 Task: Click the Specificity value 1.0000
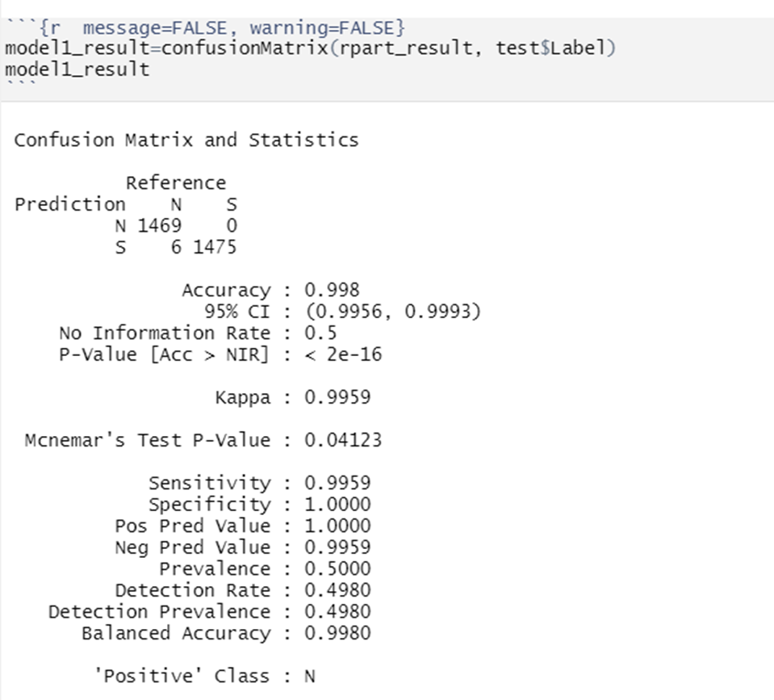pos(337,505)
